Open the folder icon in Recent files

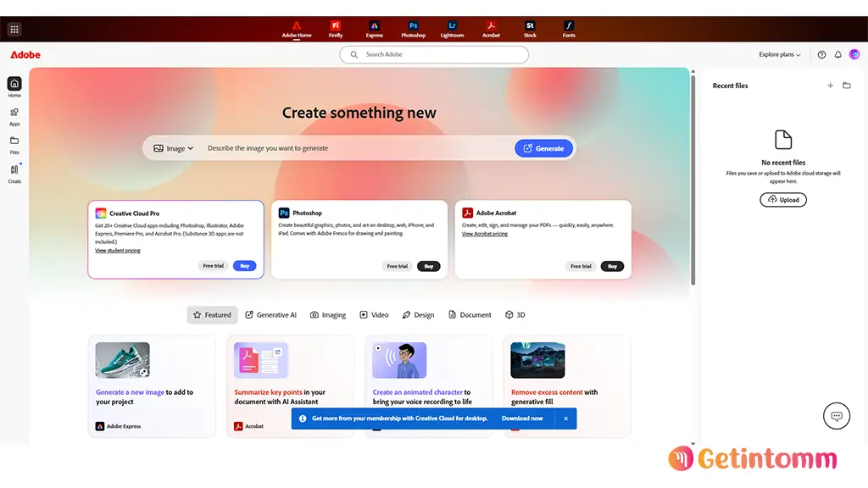[x=847, y=86]
